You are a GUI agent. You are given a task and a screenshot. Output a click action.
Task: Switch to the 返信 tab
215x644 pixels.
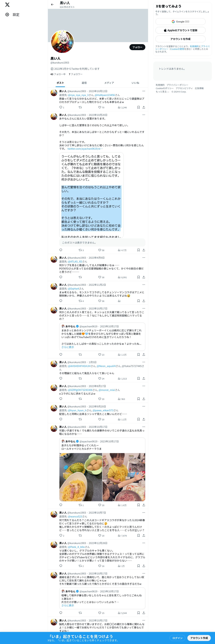(x=84, y=83)
